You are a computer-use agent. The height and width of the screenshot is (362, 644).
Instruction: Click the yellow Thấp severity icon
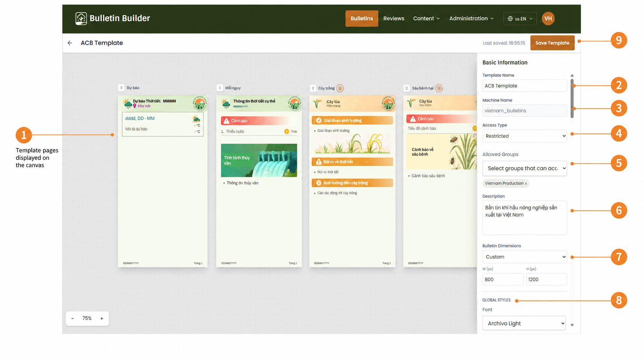click(287, 132)
